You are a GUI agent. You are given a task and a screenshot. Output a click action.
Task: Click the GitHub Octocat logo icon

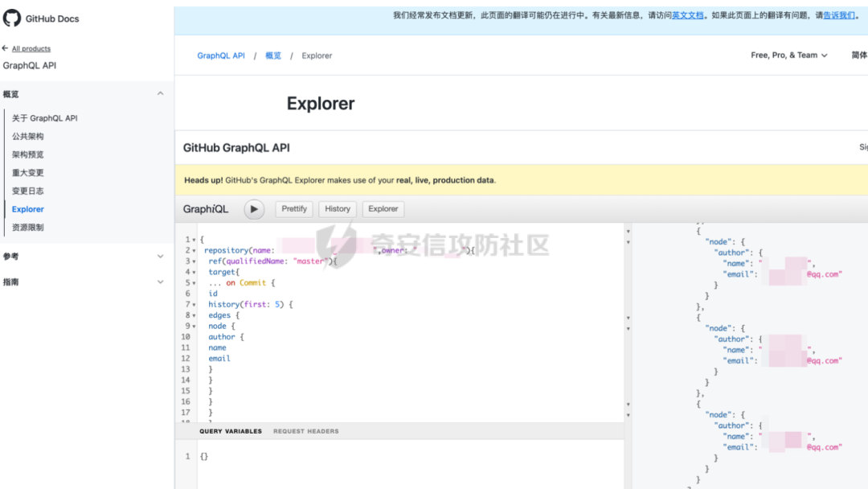tap(11, 18)
